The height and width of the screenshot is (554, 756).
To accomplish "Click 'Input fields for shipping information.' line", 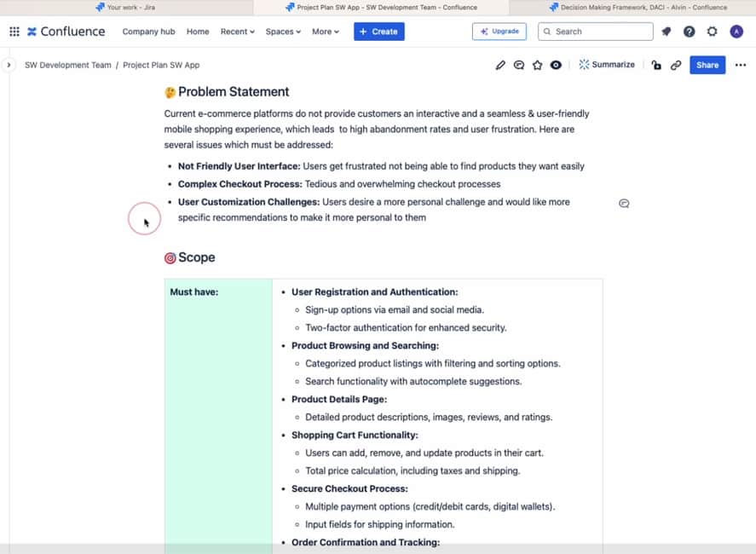I will coord(380,524).
